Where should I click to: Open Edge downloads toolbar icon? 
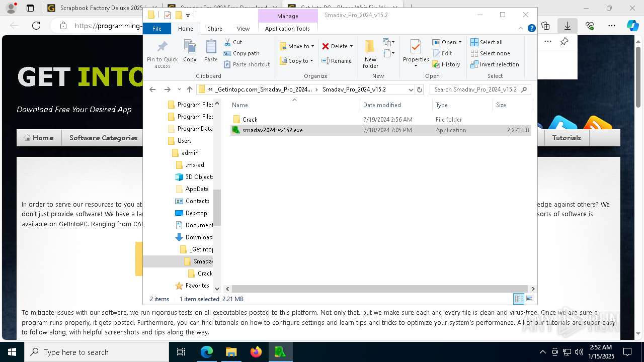[x=568, y=26]
